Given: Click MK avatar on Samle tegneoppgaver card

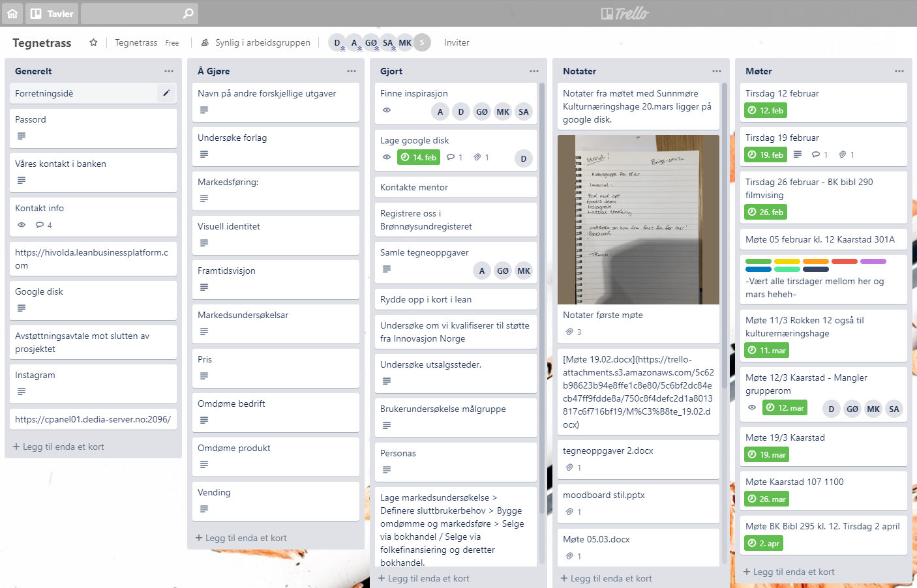Looking at the screenshot, I should coord(524,271).
